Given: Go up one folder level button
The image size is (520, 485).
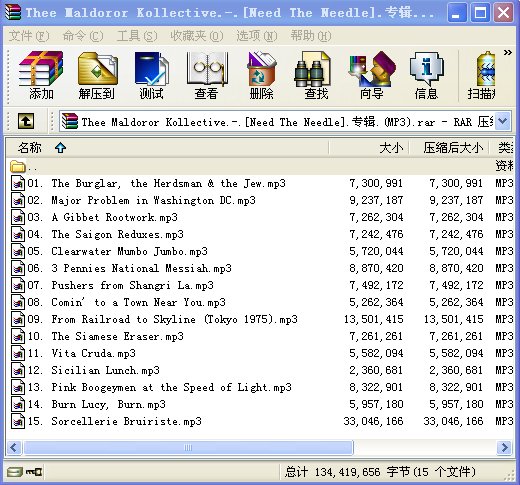Looking at the screenshot, I should (26, 121).
